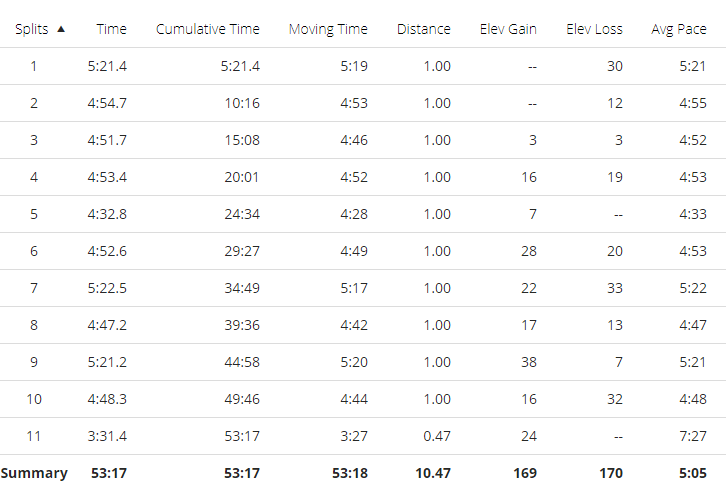This screenshot has width=726, height=503.
Task: Select the Elev Loss column header
Action: pyautogui.click(x=594, y=29)
